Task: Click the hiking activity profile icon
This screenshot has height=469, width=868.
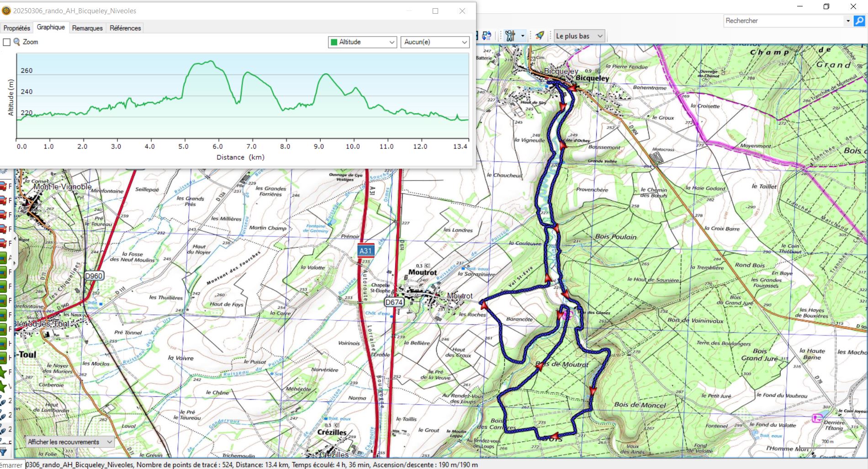Action: [510, 36]
